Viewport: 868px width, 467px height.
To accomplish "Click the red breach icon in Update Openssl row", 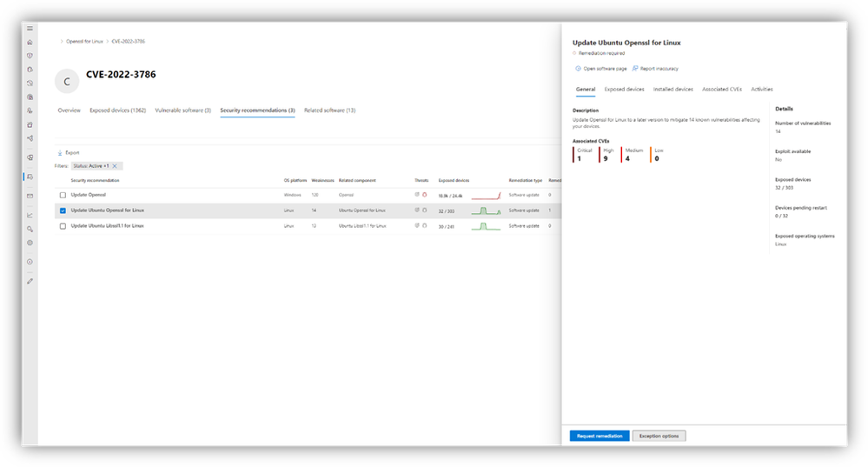I will coord(425,195).
